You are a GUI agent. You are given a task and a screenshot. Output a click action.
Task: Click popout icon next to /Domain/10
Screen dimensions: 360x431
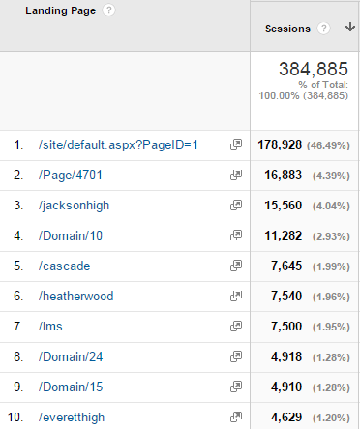coord(236,235)
